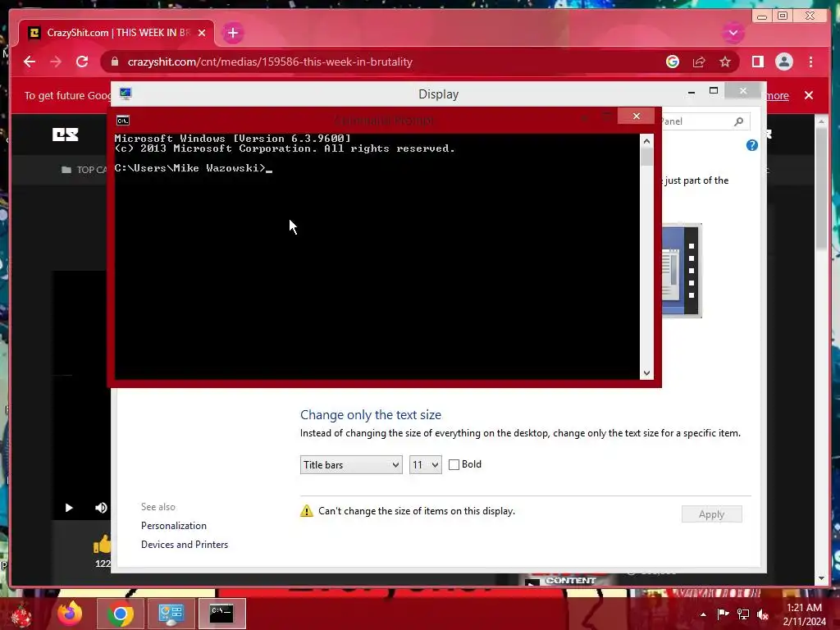This screenshot has height=630, width=840.
Task: Click the CS site logo
Action: [66, 135]
